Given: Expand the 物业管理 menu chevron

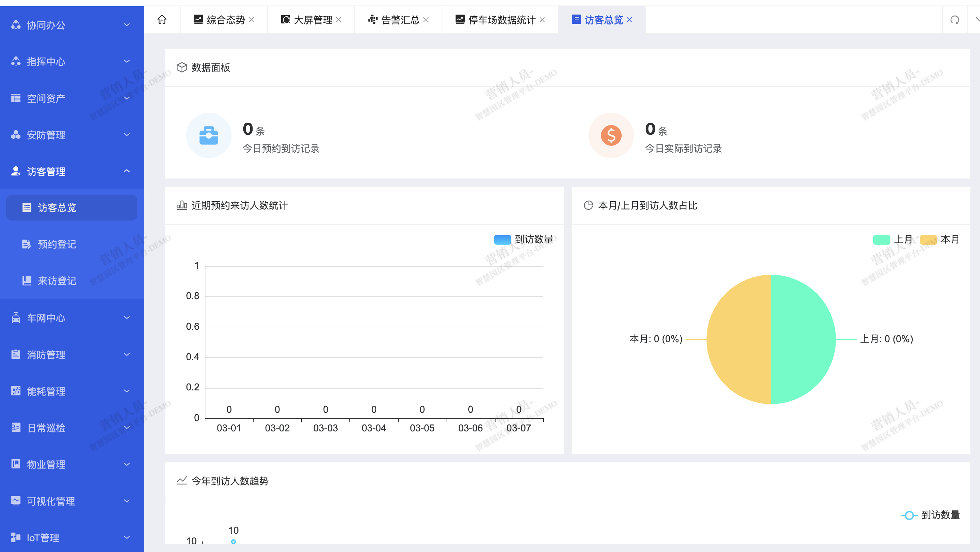Looking at the screenshot, I should pos(127,464).
